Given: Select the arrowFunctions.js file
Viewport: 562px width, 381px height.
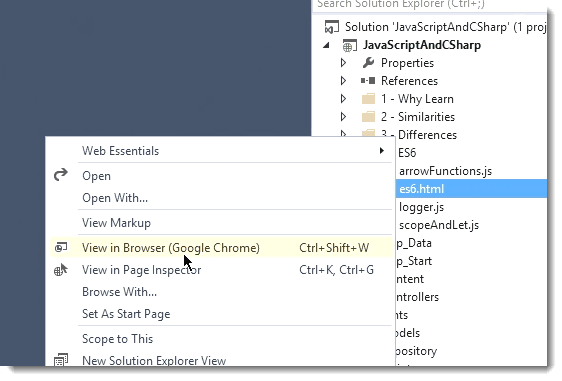Looking at the screenshot, I should tap(445, 171).
